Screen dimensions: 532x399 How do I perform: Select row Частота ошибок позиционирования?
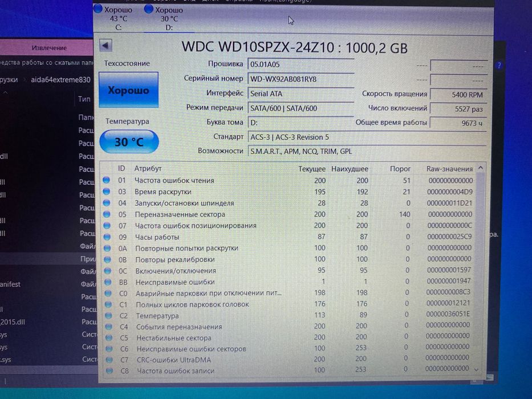289,226
